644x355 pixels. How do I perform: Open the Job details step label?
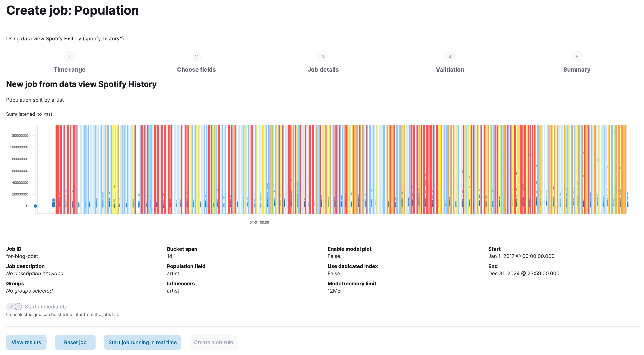323,70
